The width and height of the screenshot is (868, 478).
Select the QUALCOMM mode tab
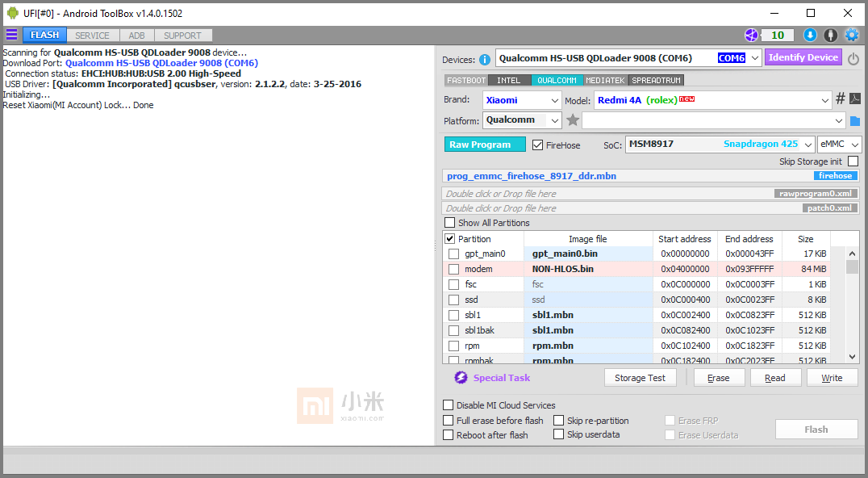pyautogui.click(x=557, y=80)
